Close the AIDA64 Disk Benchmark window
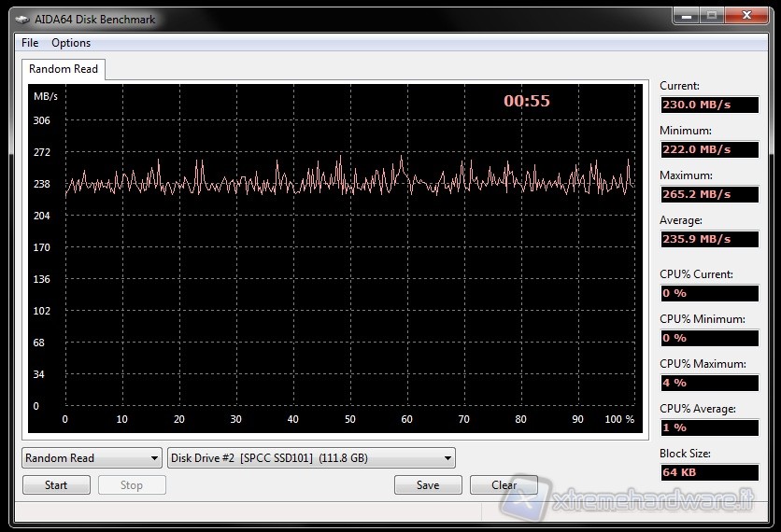 click(746, 16)
